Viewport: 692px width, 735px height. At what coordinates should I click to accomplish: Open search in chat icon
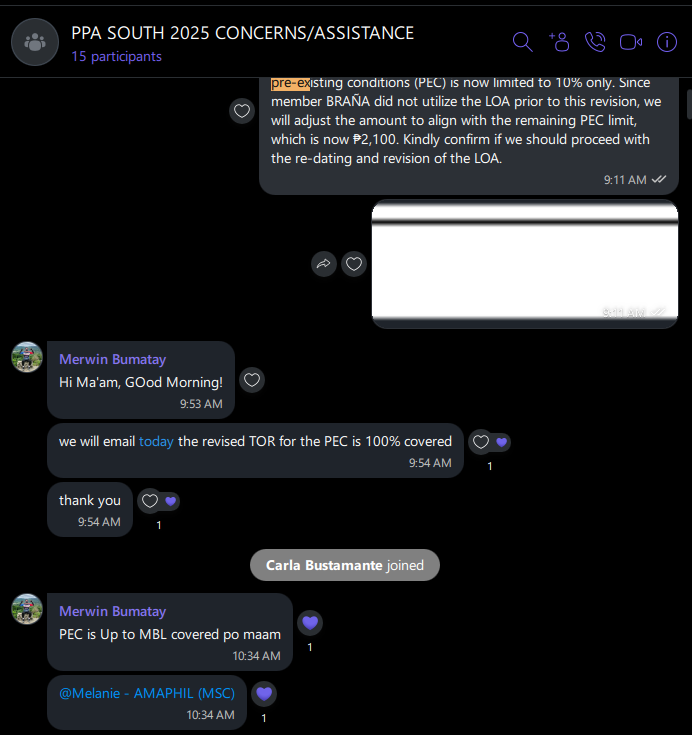[522, 42]
